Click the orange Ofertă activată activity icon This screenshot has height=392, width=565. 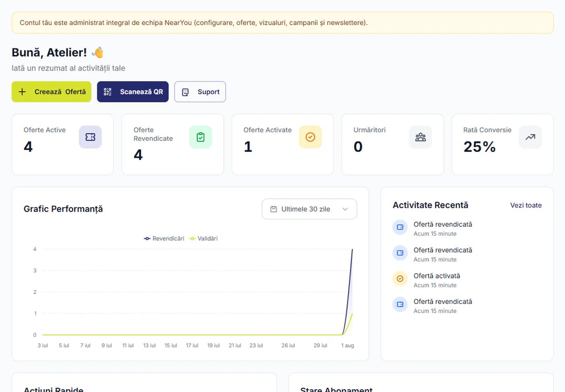[x=400, y=279]
